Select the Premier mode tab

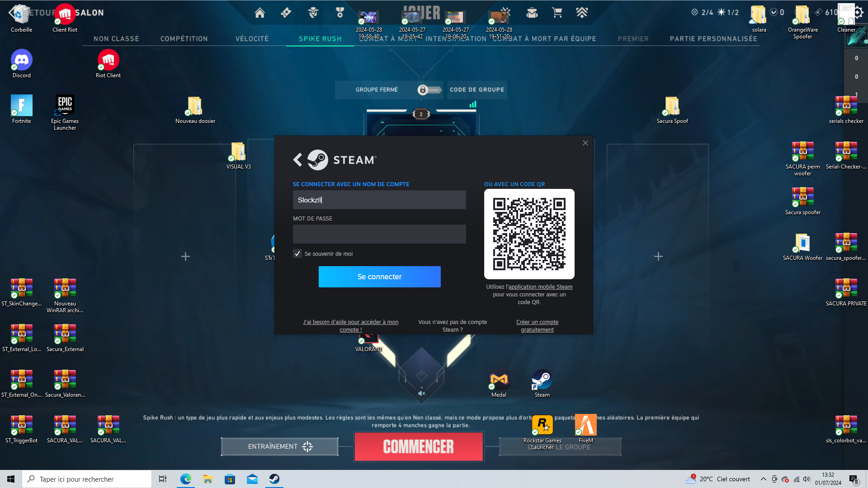(x=633, y=39)
